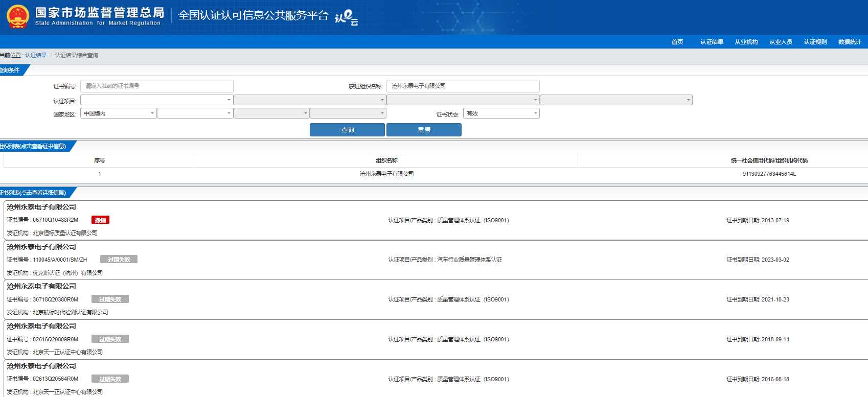Select organization row 沧州永泰电子有限公司 in table
868x397 pixels.
point(386,174)
